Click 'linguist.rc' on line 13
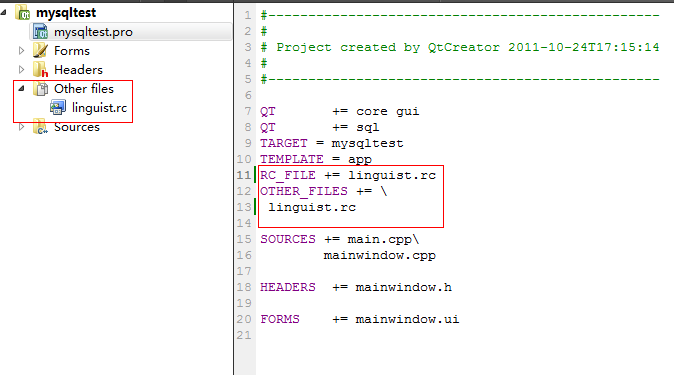The image size is (674, 375). coord(312,207)
